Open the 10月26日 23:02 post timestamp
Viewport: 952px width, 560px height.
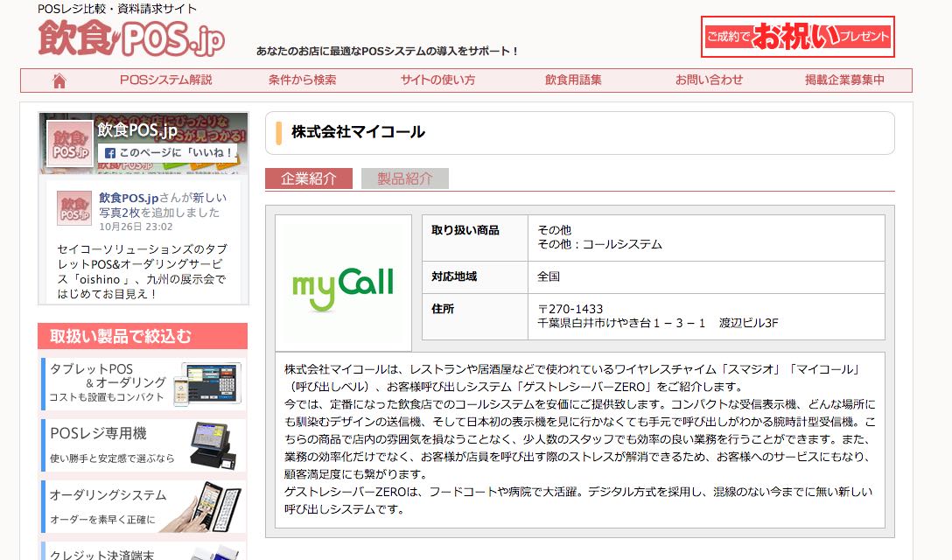point(136,227)
